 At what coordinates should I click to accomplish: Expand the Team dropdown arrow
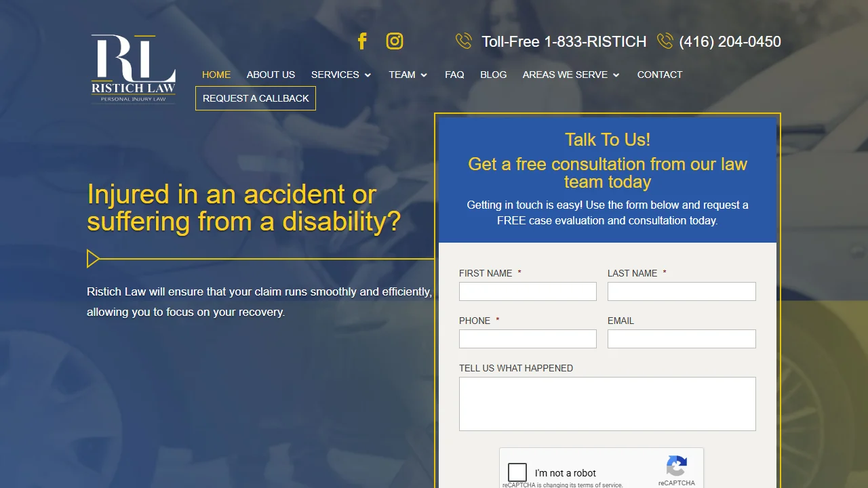pos(424,75)
